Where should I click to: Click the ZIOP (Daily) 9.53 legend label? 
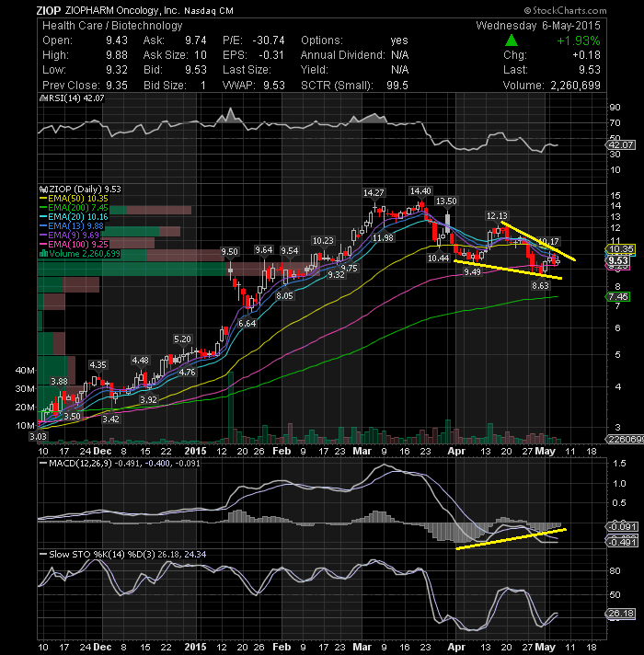pyautogui.click(x=80, y=190)
